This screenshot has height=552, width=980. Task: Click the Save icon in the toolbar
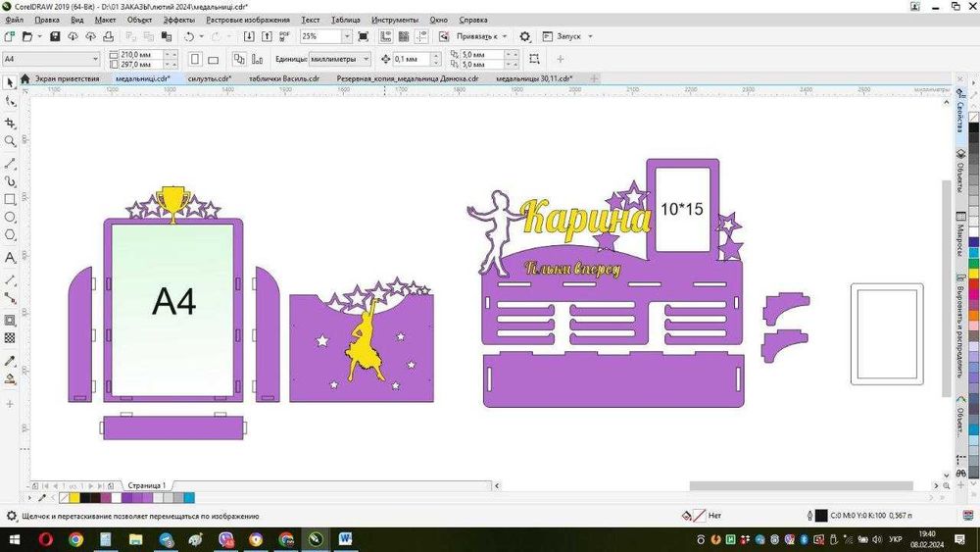[55, 36]
